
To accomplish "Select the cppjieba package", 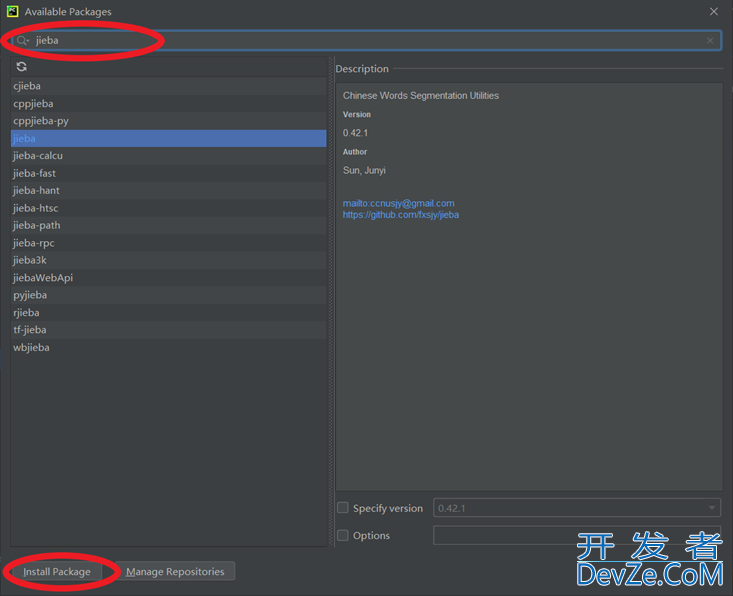I will click(168, 104).
